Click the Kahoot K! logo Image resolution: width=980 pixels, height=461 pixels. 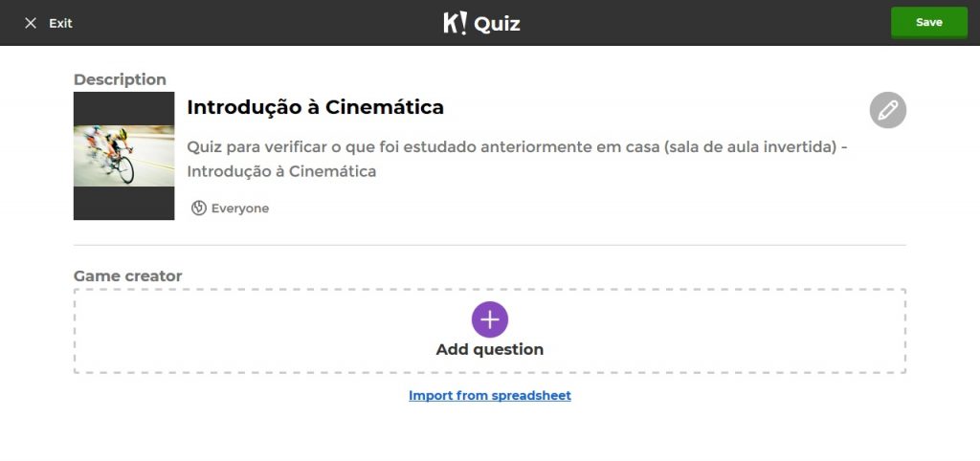click(x=456, y=23)
